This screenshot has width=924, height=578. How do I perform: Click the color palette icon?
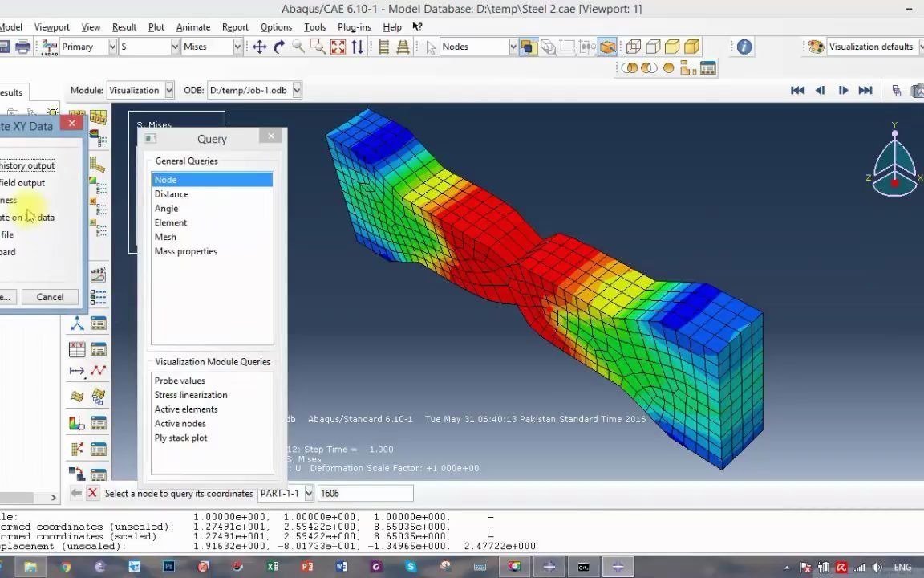pos(816,47)
